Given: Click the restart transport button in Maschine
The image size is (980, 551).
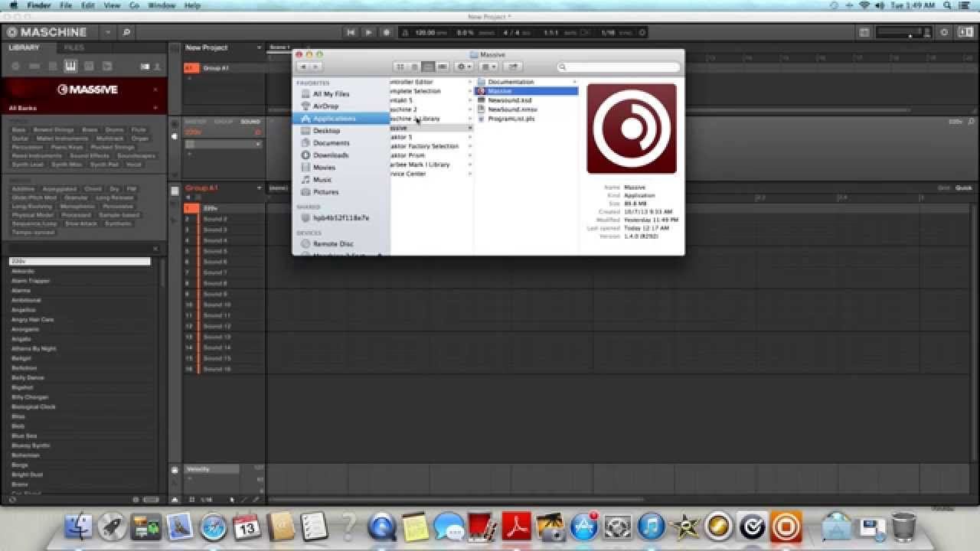Looking at the screenshot, I should [x=351, y=32].
